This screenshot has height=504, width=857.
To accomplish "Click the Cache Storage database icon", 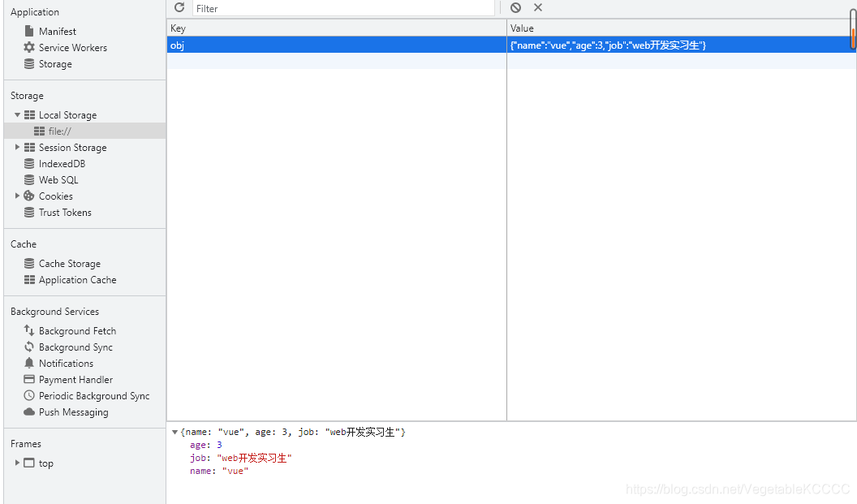I will pyautogui.click(x=29, y=264).
